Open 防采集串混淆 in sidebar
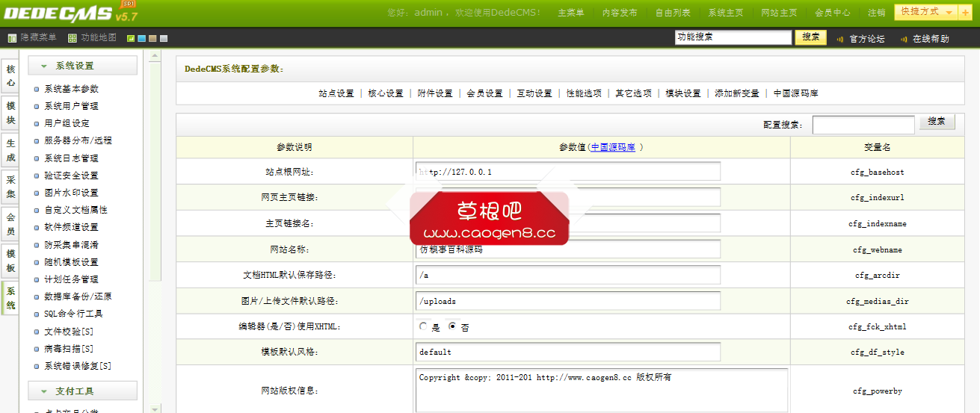 click(71, 245)
